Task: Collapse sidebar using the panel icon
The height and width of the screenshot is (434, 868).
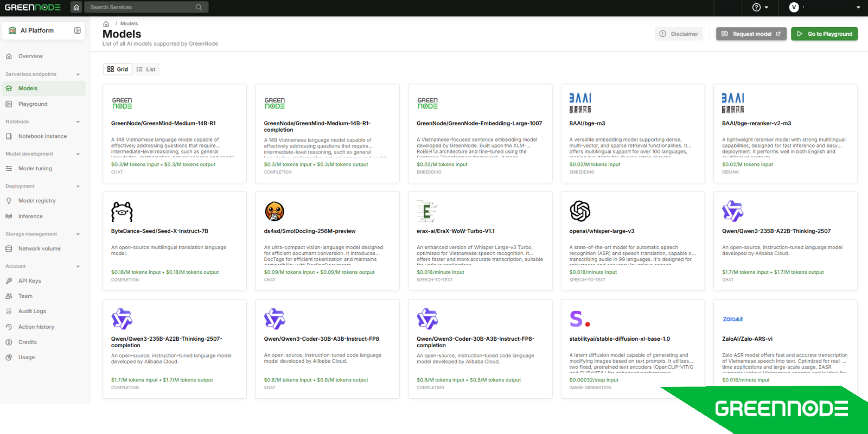Action: tap(78, 30)
